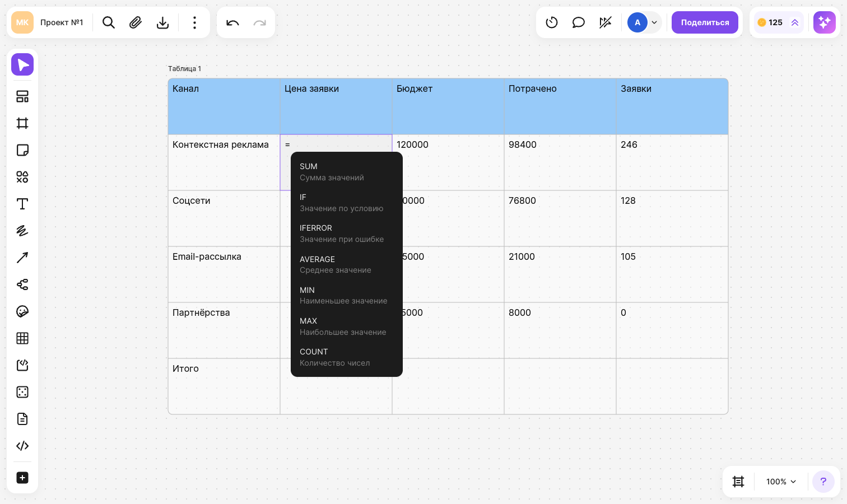Open the document tool in sidebar

[22, 419]
